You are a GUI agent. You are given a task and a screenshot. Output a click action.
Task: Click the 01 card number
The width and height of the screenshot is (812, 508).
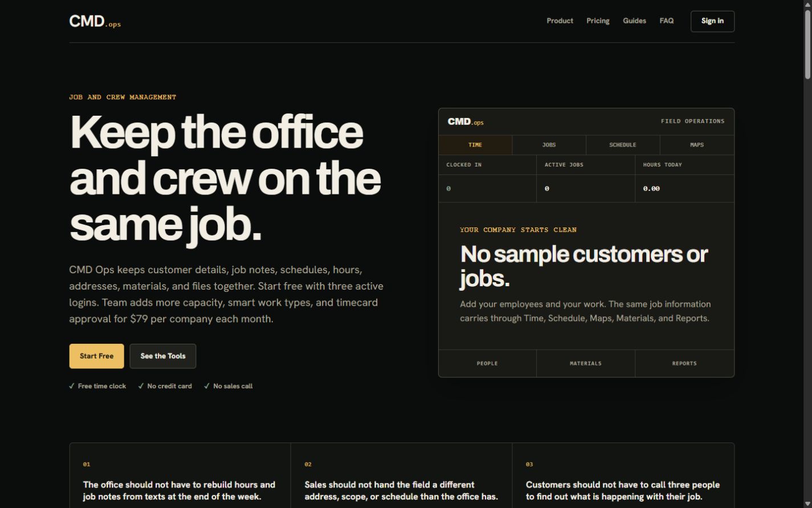tap(87, 464)
